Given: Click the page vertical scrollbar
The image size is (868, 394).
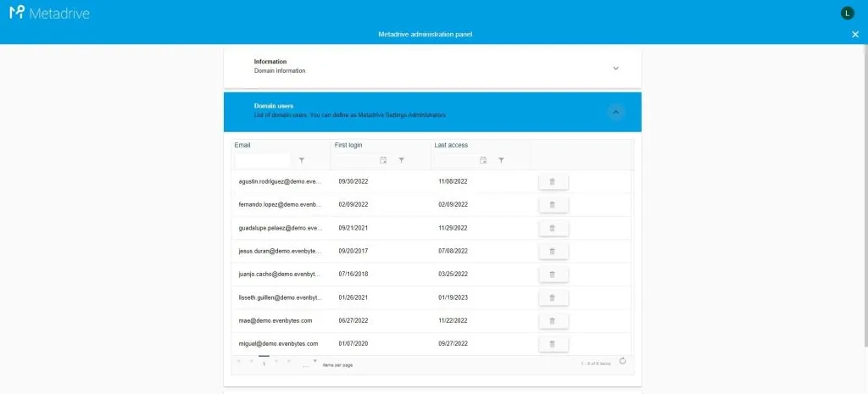Looking at the screenshot, I should [865, 195].
